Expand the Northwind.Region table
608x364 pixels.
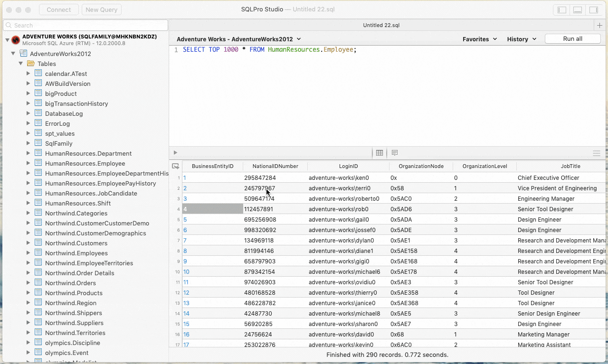(x=28, y=303)
